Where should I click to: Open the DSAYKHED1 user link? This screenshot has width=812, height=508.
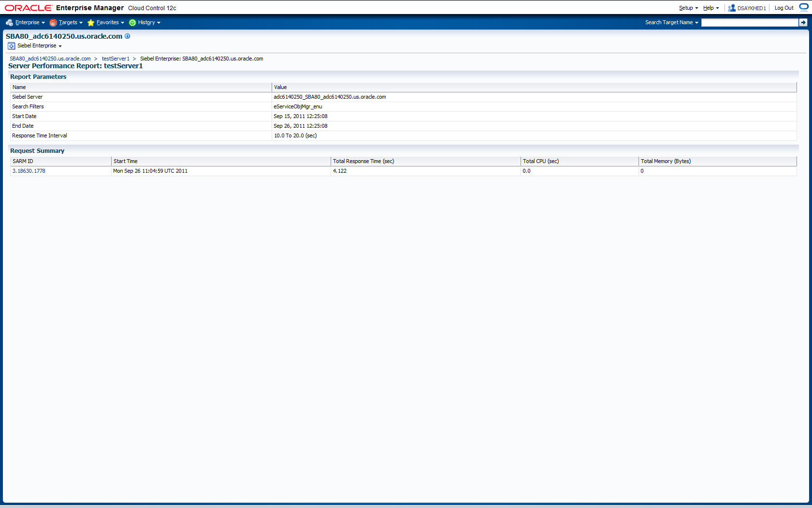pos(752,8)
